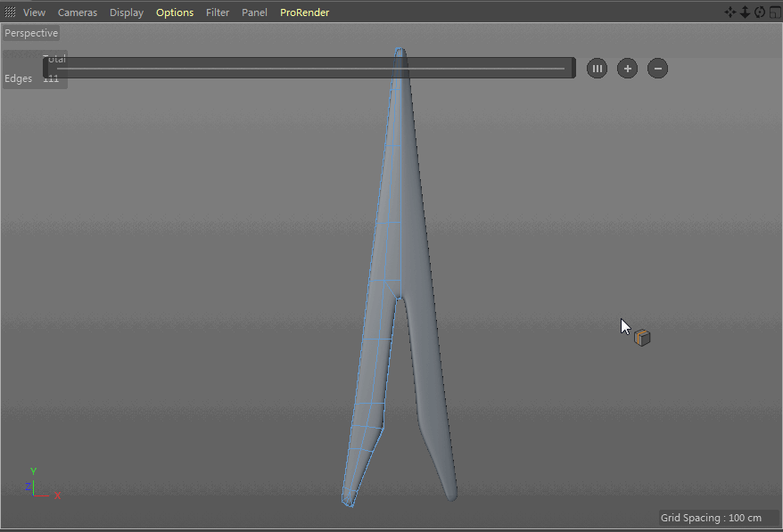The image size is (783, 532).
Task: Open the View menu
Action: pyautogui.click(x=34, y=12)
